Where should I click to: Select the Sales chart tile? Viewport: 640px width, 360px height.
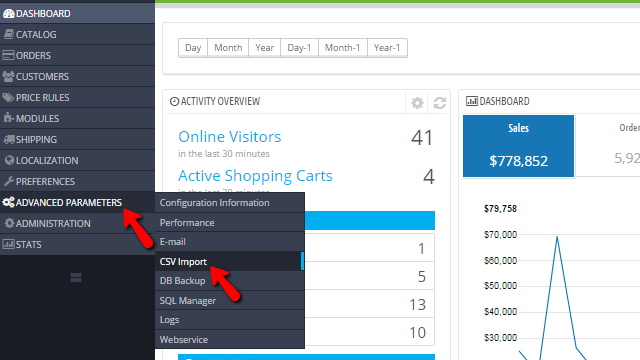tap(518, 146)
